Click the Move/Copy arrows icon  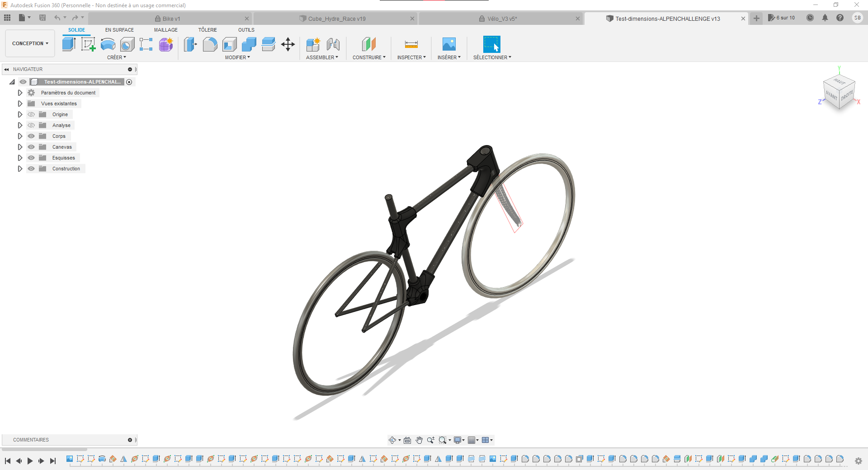[288, 44]
